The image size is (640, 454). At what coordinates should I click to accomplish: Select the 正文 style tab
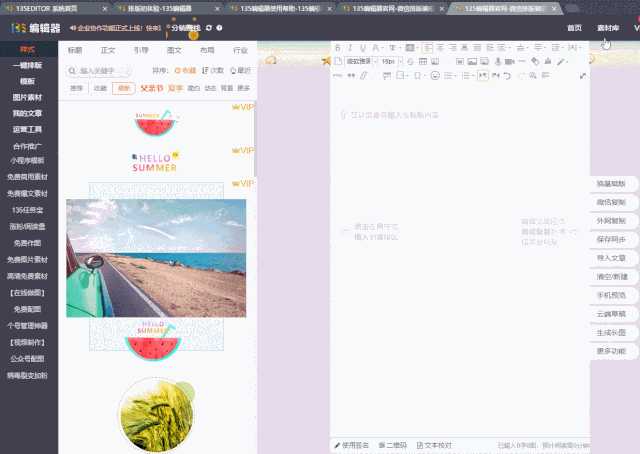tap(108, 50)
